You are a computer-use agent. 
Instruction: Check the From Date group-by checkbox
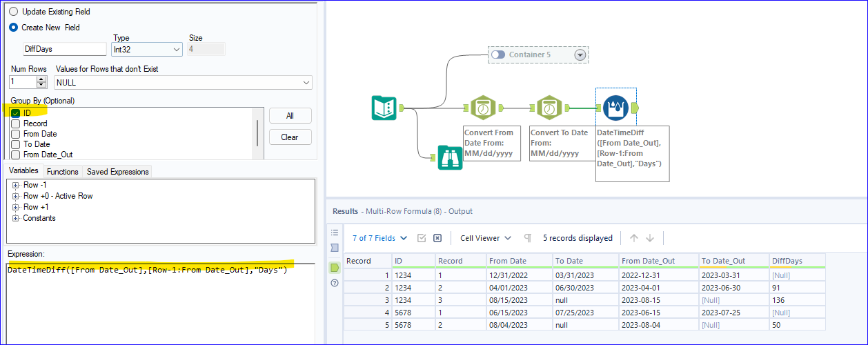[x=15, y=134]
